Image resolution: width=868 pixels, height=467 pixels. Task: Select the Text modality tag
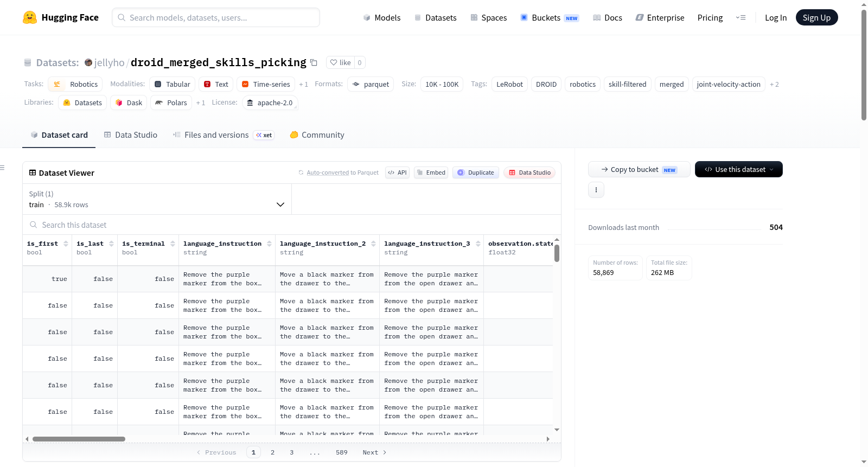216,84
